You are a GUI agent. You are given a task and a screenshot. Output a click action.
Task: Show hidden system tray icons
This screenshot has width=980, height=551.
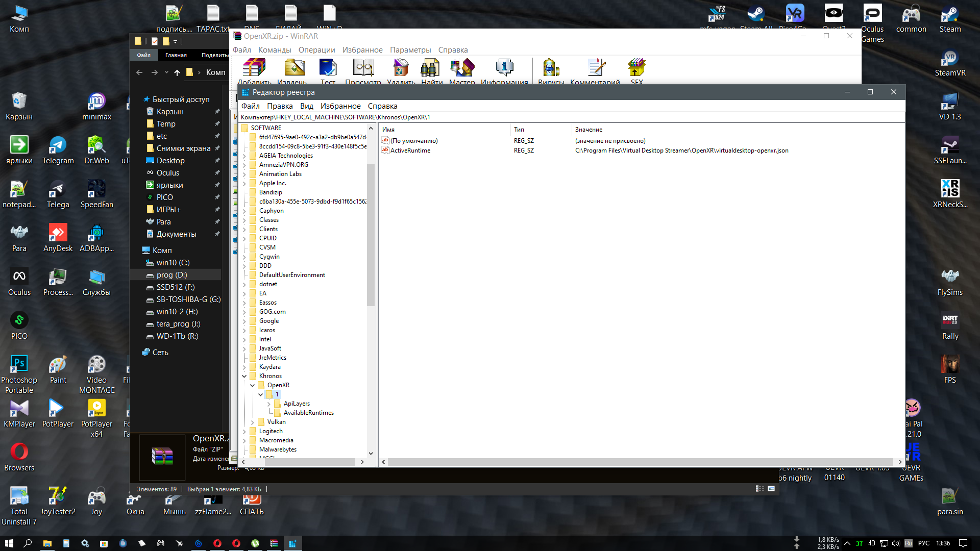847,543
